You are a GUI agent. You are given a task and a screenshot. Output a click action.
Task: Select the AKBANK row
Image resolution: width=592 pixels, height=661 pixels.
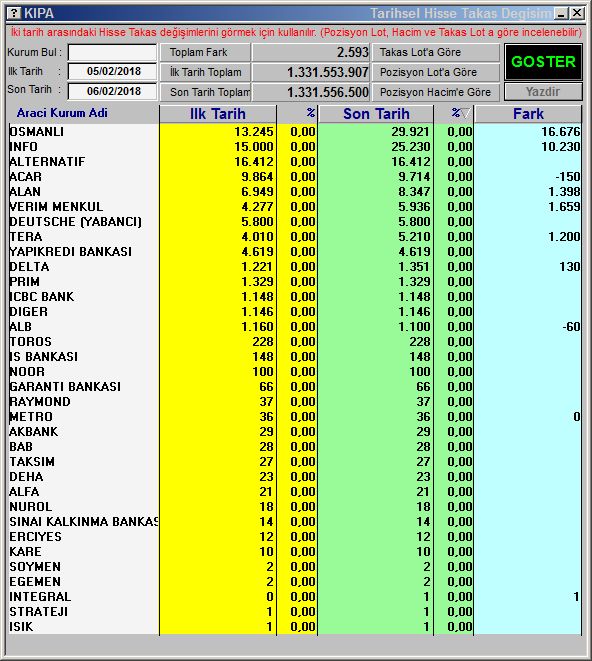295,432
